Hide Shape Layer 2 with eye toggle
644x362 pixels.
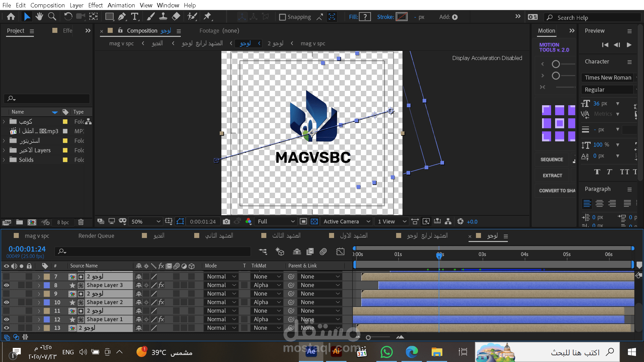click(x=6, y=302)
